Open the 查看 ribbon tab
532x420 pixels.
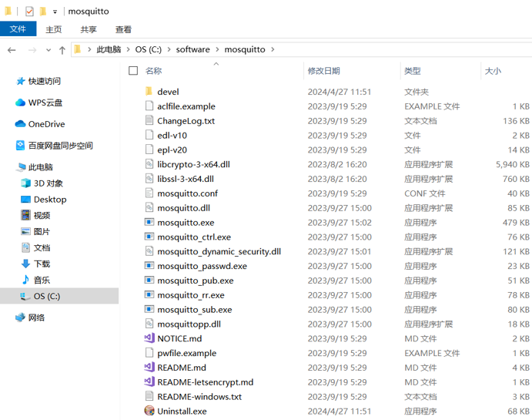tap(123, 29)
